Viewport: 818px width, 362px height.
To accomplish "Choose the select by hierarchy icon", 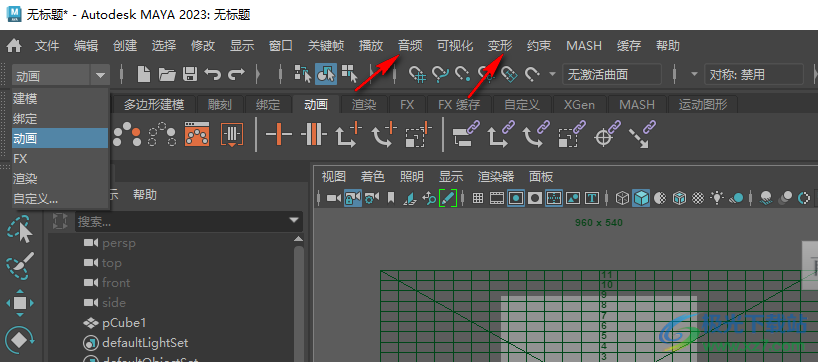I will click(303, 74).
